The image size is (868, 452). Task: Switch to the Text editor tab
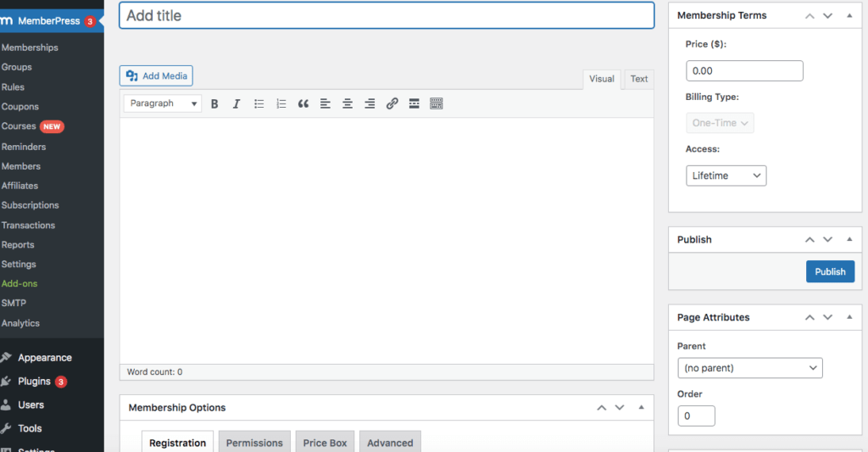[x=639, y=79]
